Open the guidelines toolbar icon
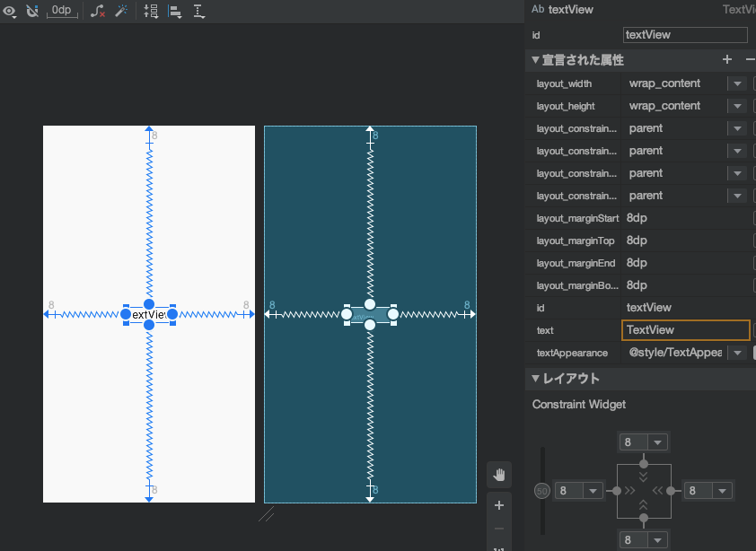 tap(199, 11)
